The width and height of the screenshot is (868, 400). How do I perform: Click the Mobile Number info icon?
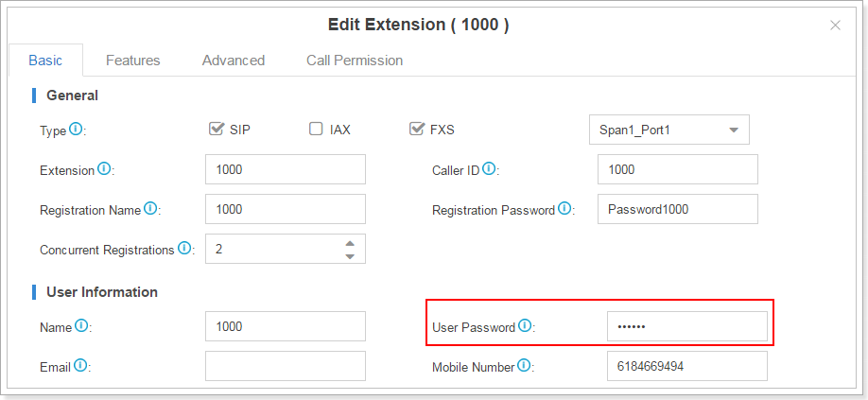[525, 366]
